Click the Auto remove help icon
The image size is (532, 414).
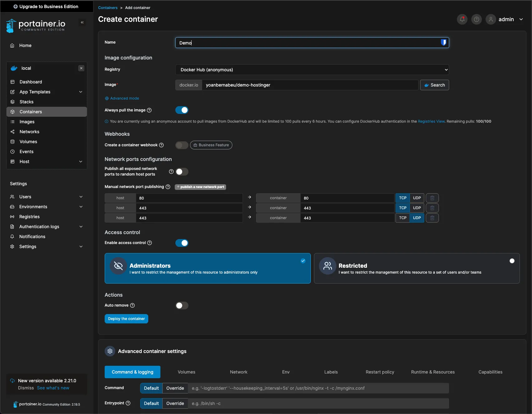(132, 305)
